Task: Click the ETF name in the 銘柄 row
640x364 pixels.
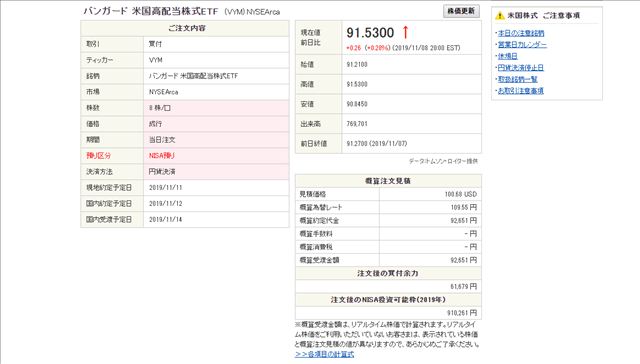Action: point(193,76)
